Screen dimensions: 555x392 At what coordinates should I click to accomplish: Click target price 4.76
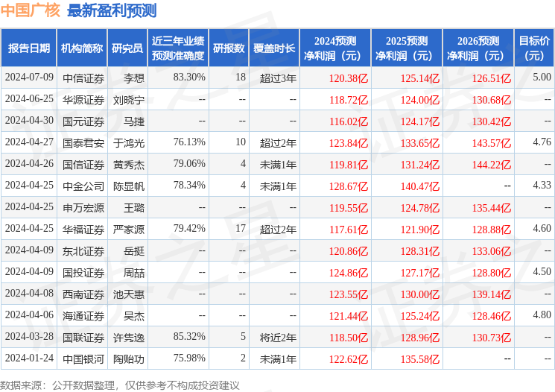tap(542, 142)
